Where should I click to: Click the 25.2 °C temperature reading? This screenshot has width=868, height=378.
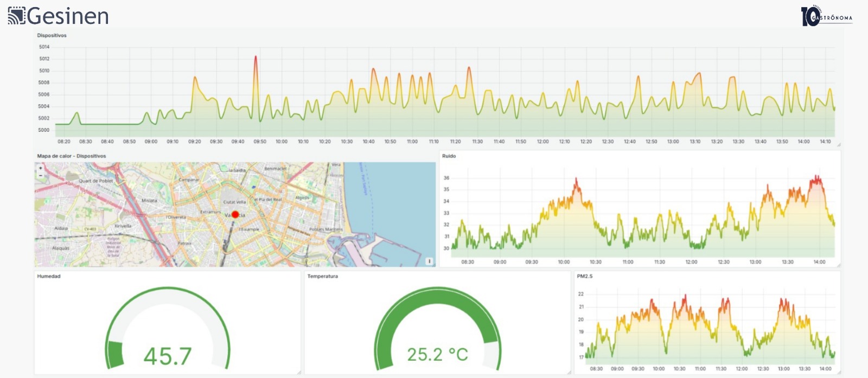437,355
